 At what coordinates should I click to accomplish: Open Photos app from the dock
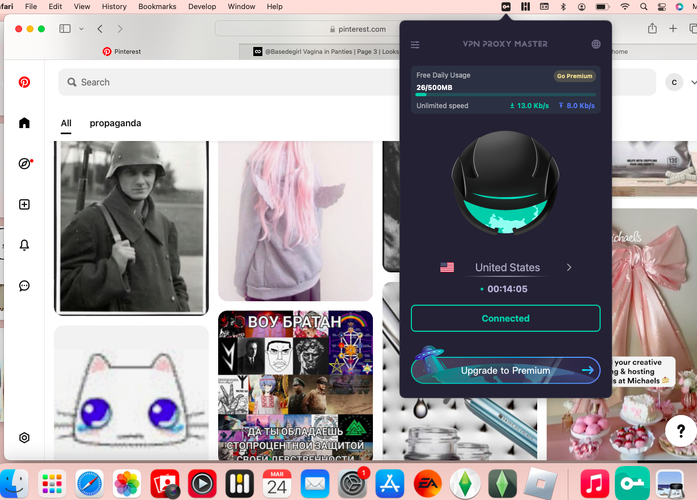pos(127,484)
